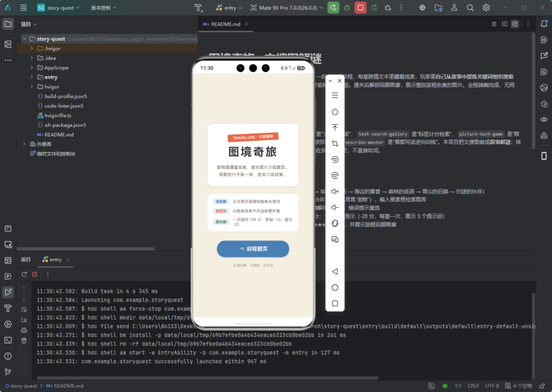
Task: Expand the AppScope folder
Action: pos(32,67)
